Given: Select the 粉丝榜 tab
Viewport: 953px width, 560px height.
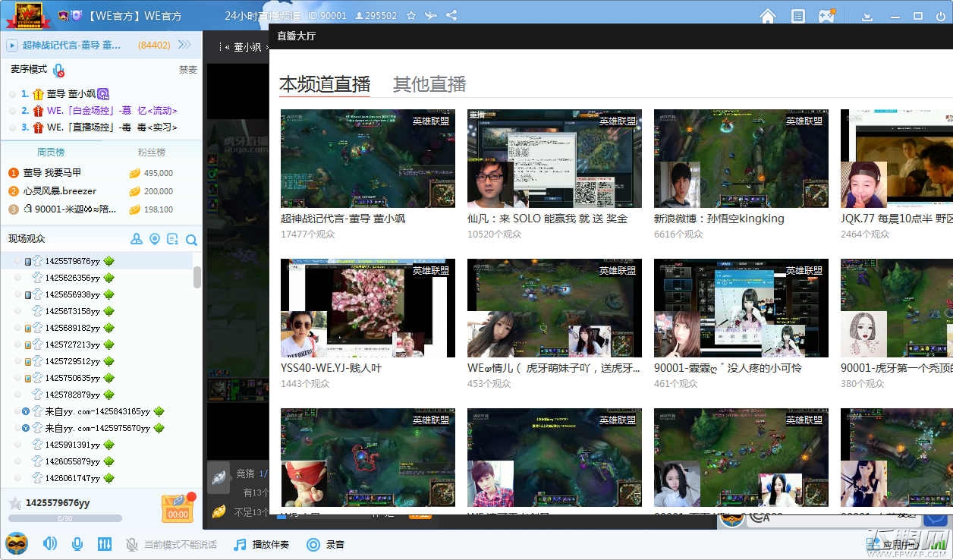Looking at the screenshot, I should click(151, 152).
